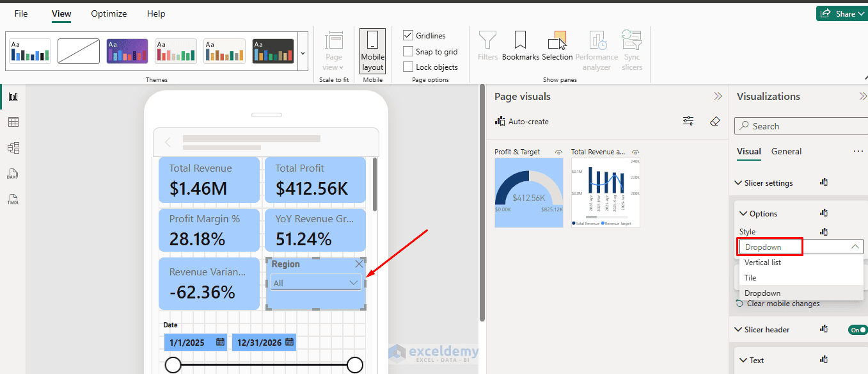Image resolution: width=868 pixels, height=374 pixels.
Task: Expand the themes gallery dropdown arrow
Action: tap(303, 53)
